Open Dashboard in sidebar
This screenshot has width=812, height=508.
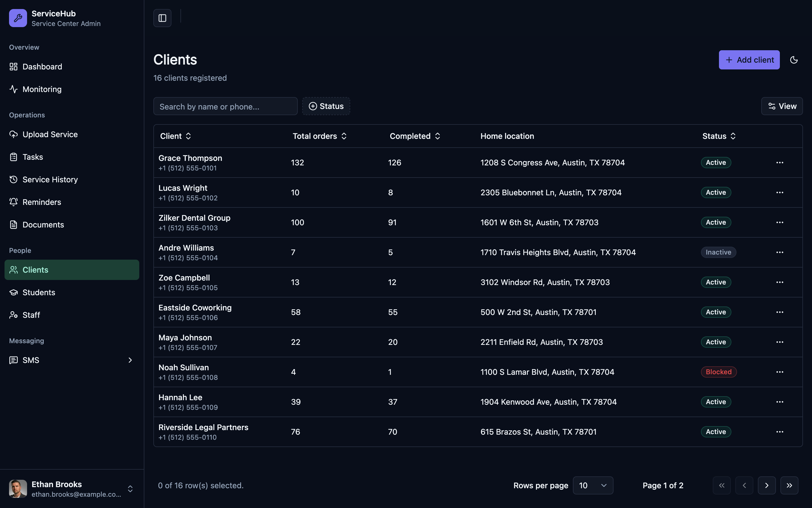click(72, 67)
